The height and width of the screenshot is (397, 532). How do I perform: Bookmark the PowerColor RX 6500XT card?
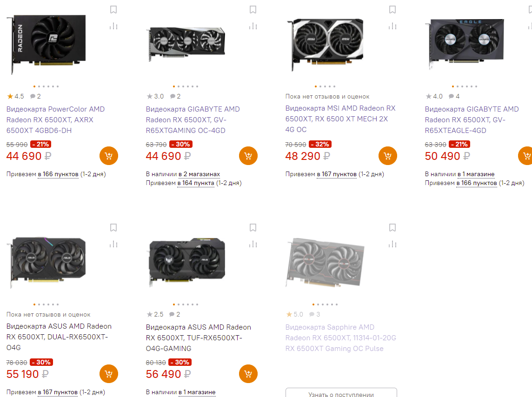coord(113,10)
